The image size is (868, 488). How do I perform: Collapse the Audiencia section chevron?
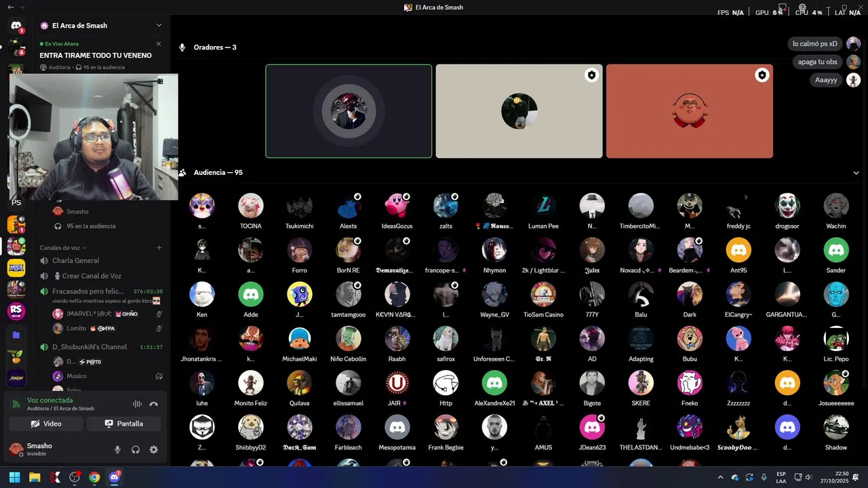(x=856, y=173)
